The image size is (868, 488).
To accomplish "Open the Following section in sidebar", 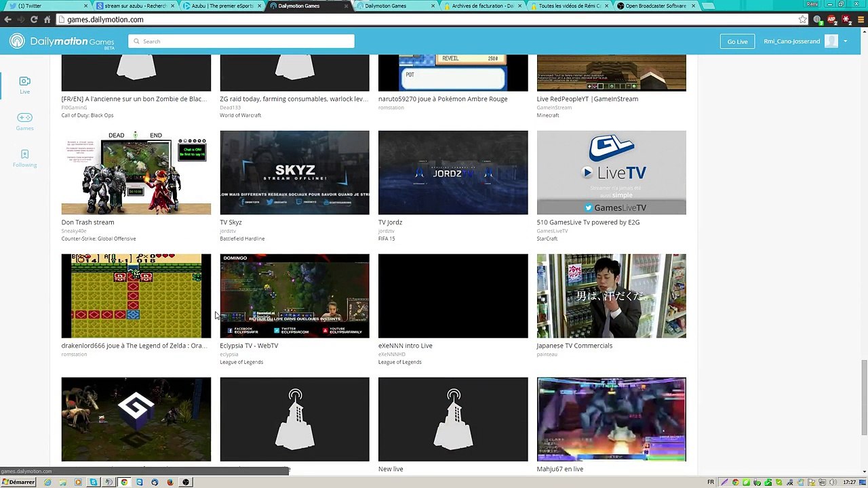I will pyautogui.click(x=24, y=159).
